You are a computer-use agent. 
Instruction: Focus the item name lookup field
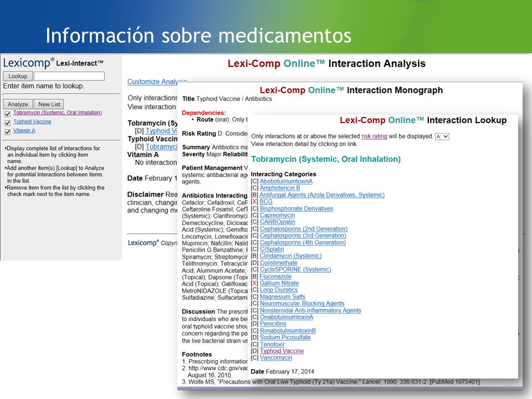(x=69, y=76)
